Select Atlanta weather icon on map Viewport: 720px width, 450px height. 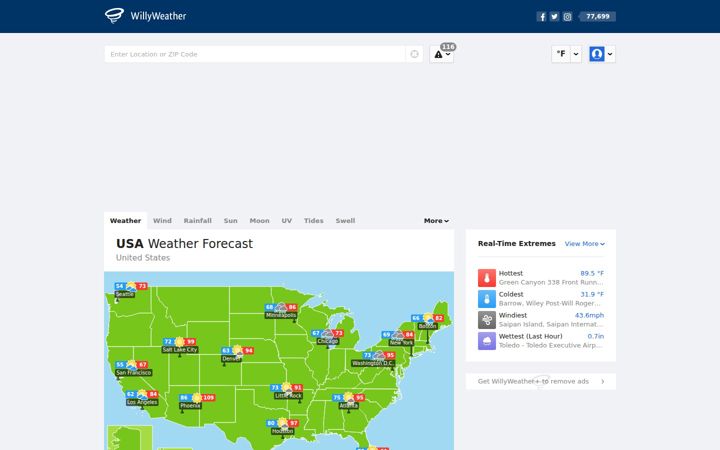349,398
